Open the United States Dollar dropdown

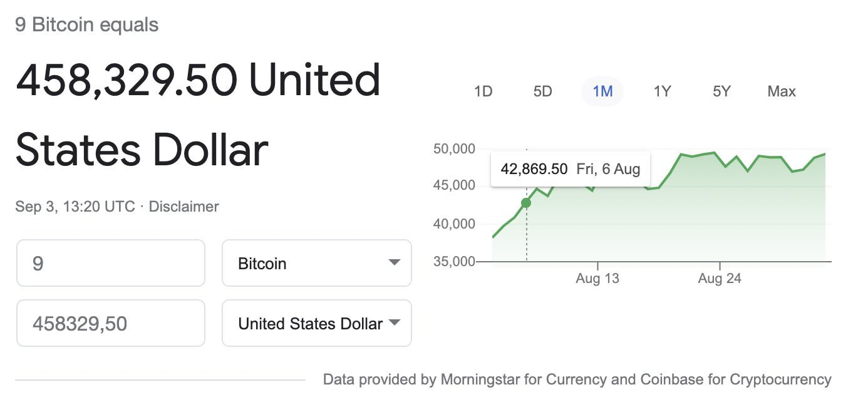click(317, 323)
